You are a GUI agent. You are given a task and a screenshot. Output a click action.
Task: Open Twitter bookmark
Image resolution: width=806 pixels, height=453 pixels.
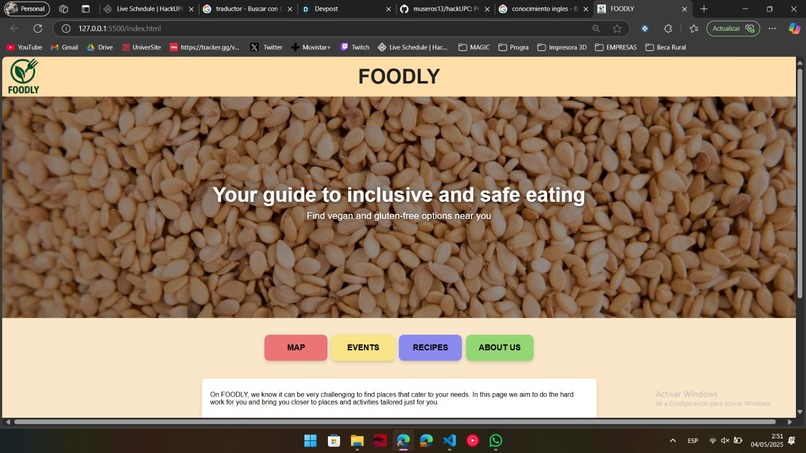266,47
